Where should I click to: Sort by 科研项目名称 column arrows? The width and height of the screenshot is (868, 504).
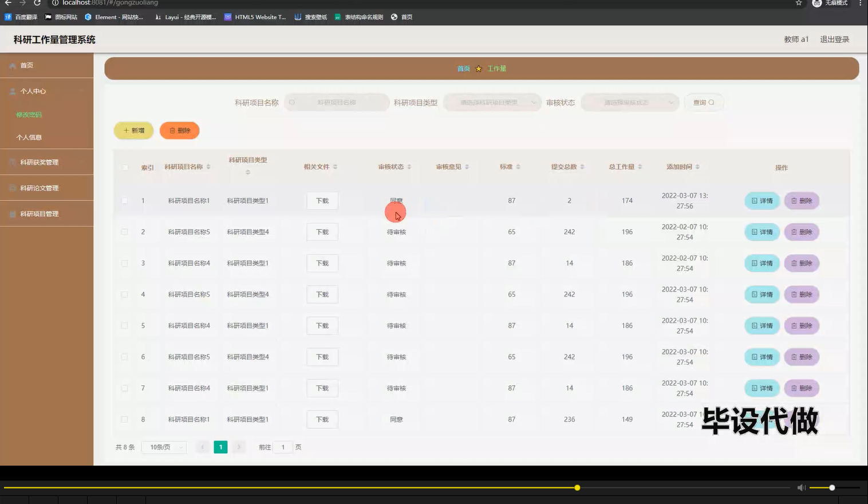tap(208, 167)
